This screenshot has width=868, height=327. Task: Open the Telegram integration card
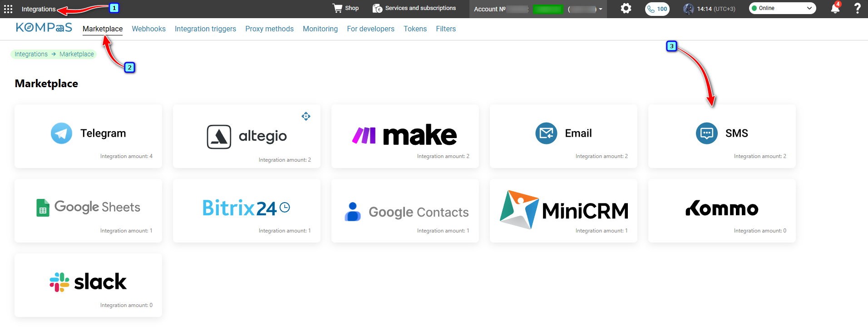click(88, 136)
